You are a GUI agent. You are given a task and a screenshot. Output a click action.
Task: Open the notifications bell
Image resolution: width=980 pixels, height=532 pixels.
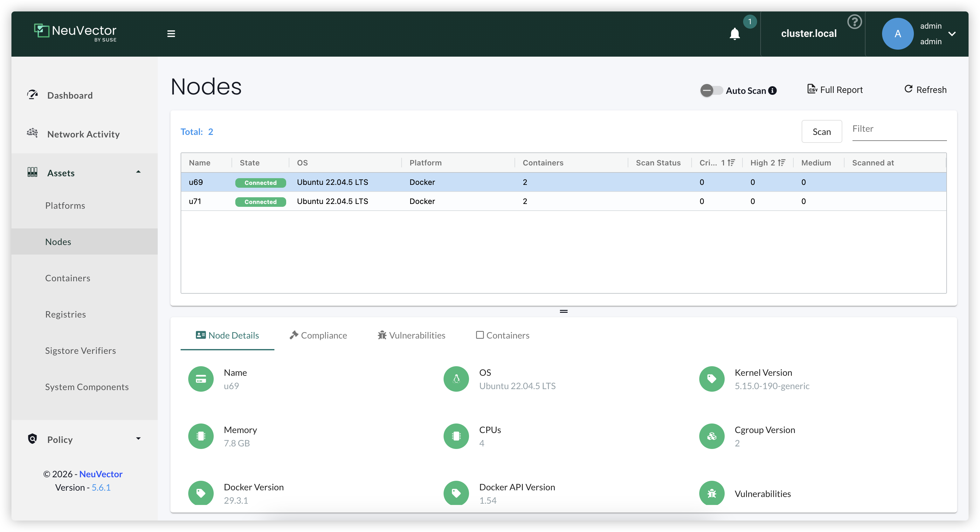pos(735,34)
